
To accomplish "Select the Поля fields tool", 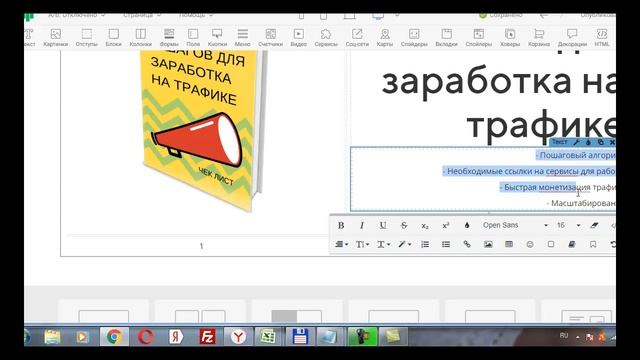I will (x=193, y=37).
